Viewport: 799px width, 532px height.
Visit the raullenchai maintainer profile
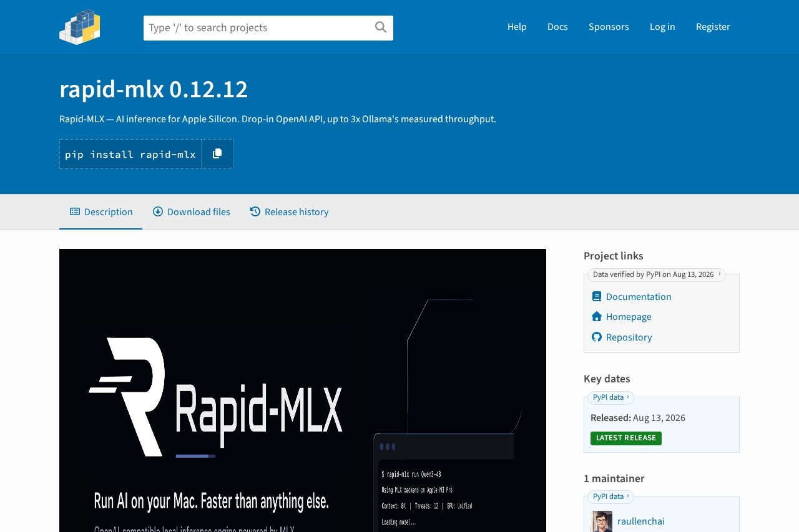click(x=641, y=521)
